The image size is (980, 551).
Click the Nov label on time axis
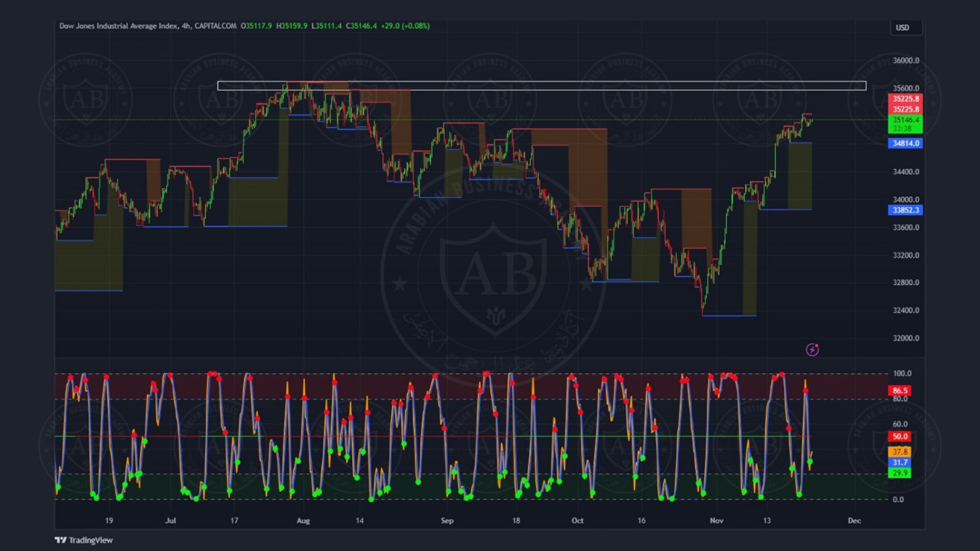717,520
